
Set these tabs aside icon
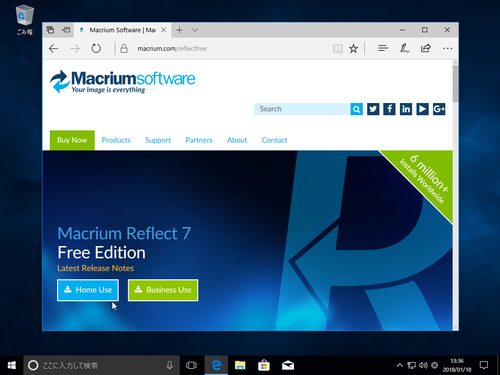point(66,30)
